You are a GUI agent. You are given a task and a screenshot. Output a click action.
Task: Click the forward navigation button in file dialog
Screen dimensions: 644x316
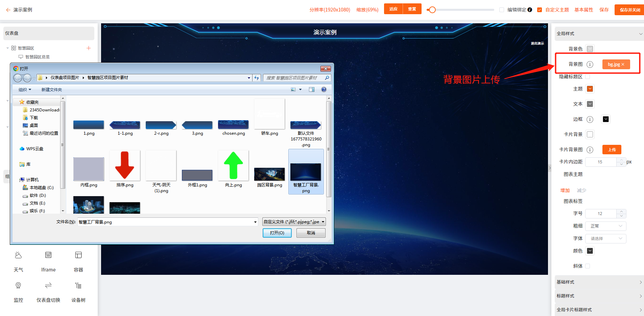pyautogui.click(x=27, y=78)
